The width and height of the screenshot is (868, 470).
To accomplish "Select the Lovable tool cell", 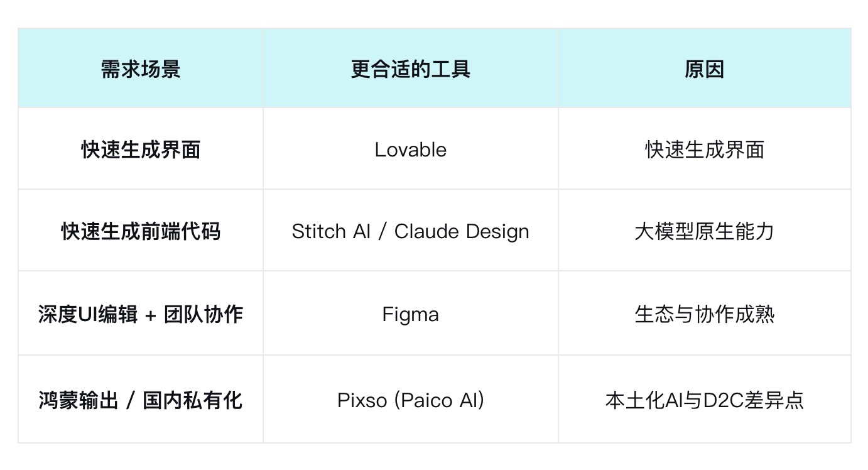I will 411,149.
